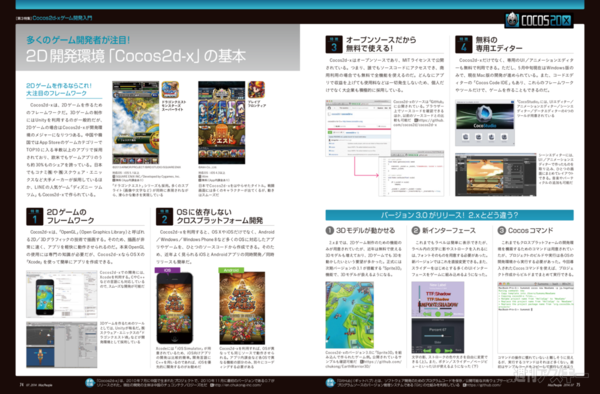
Task: Open the GitHub repository page screenshot
Action: 358,128
